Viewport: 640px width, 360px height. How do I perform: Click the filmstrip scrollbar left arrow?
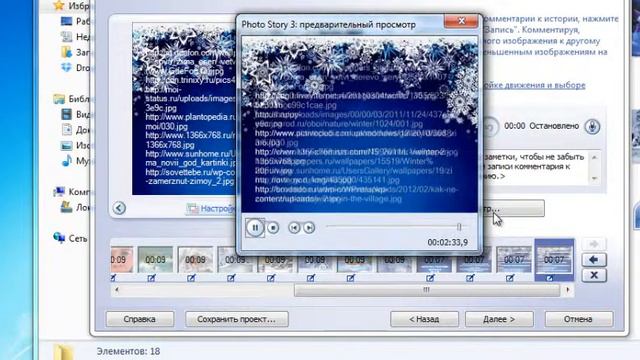click(x=117, y=290)
